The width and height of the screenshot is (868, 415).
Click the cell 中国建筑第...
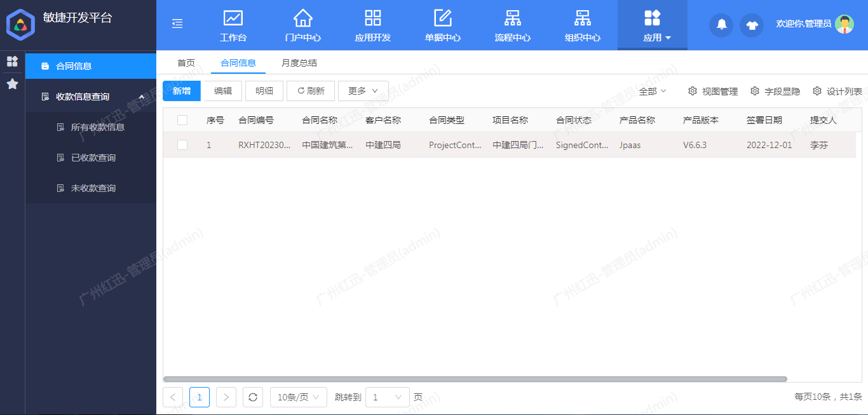(327, 145)
